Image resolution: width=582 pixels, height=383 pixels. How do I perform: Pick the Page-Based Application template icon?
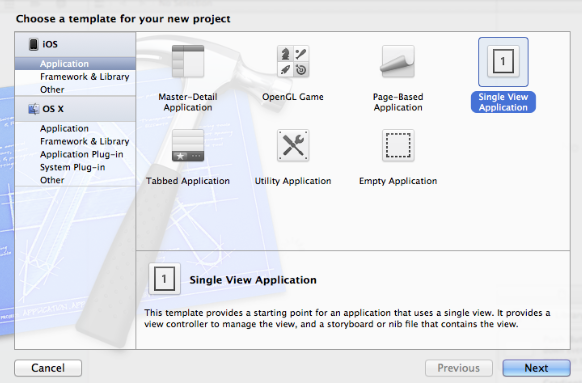pyautogui.click(x=398, y=61)
